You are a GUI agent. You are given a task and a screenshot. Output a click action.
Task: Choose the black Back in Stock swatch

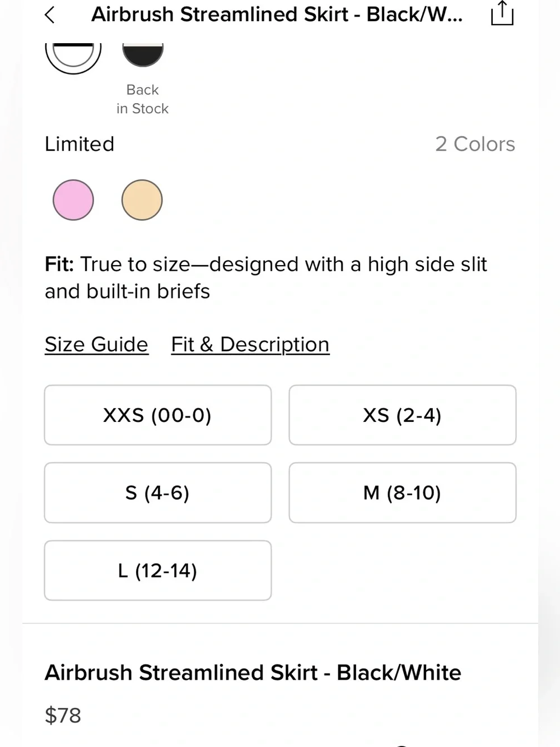tap(143, 54)
